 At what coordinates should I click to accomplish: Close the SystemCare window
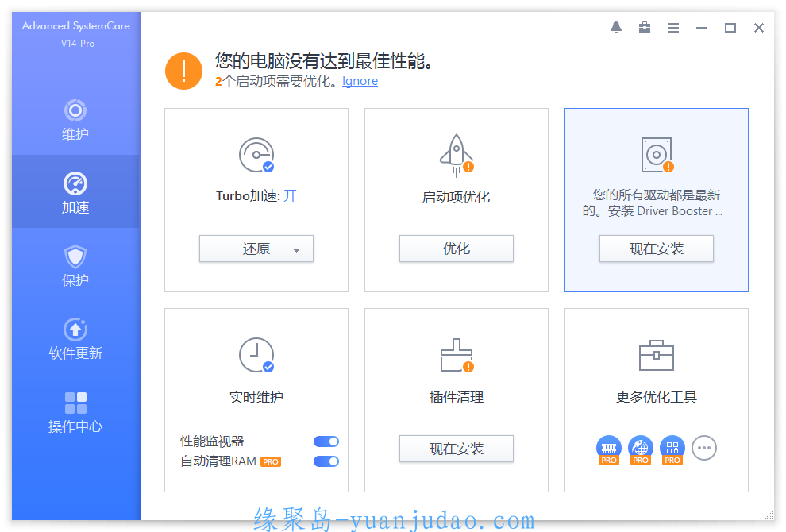(759, 28)
